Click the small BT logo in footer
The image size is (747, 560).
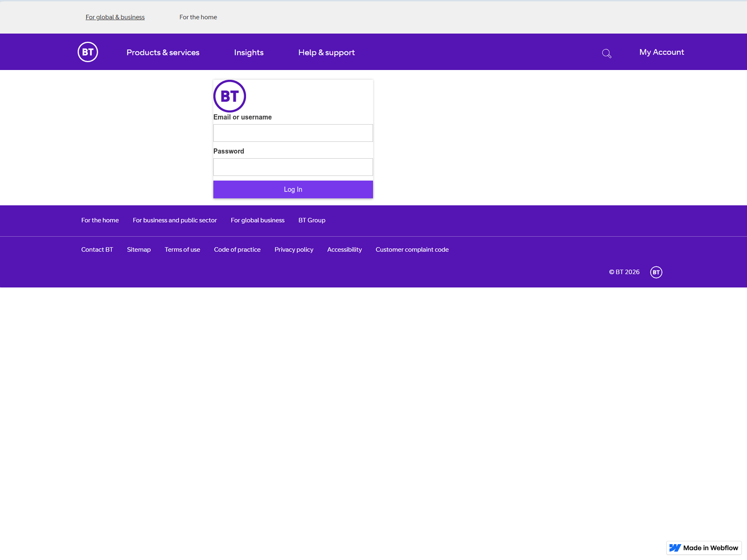tap(656, 272)
